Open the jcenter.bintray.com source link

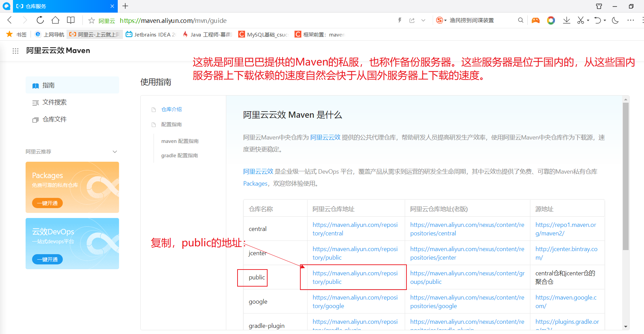[567, 253]
